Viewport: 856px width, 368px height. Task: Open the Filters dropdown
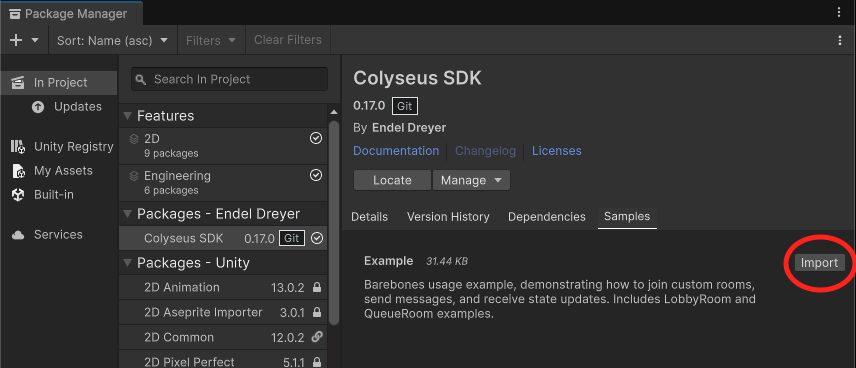tap(211, 40)
